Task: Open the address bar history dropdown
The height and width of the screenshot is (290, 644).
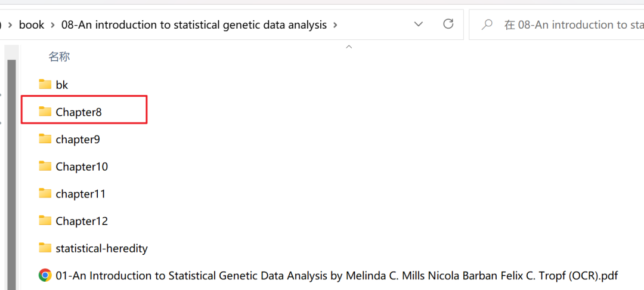Action: 419,24
